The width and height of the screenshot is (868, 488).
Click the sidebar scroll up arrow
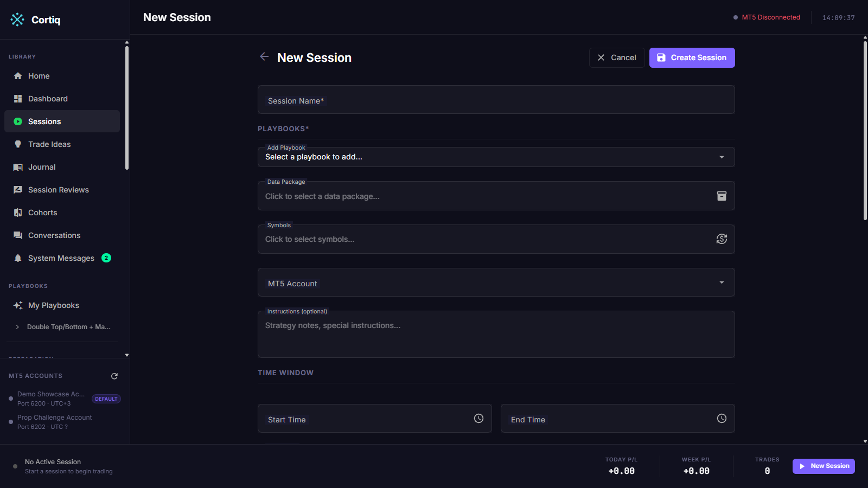pos(127,42)
